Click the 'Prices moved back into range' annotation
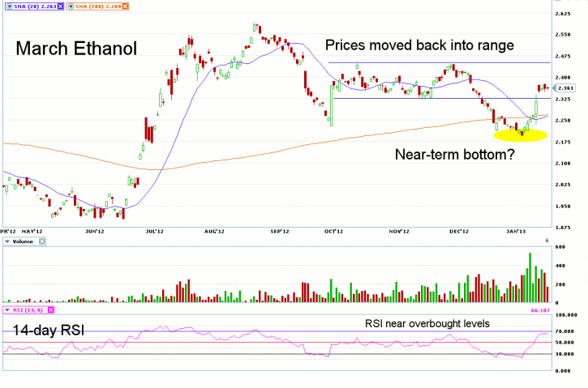Viewport: 588px width, 388px height. pos(419,45)
